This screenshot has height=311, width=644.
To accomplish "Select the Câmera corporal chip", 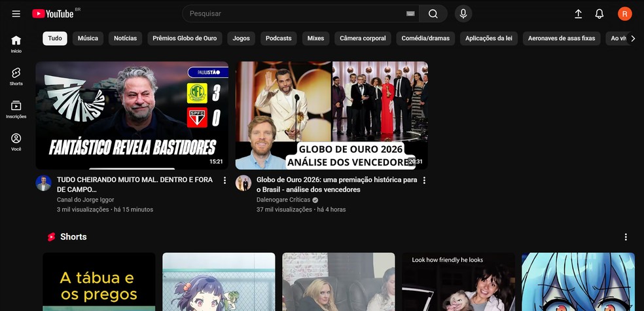I will tap(363, 38).
